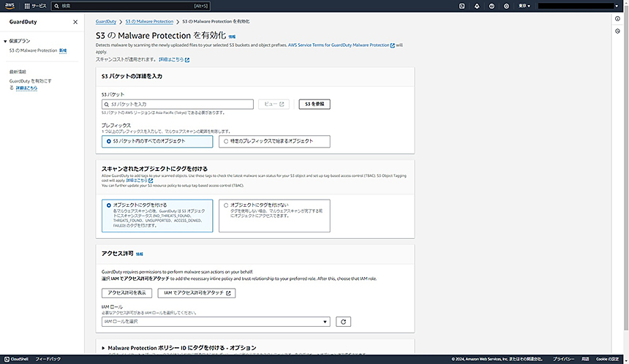The image size is (629, 364).
Task: Open the info panel icon on right edge
Action: click(617, 18)
